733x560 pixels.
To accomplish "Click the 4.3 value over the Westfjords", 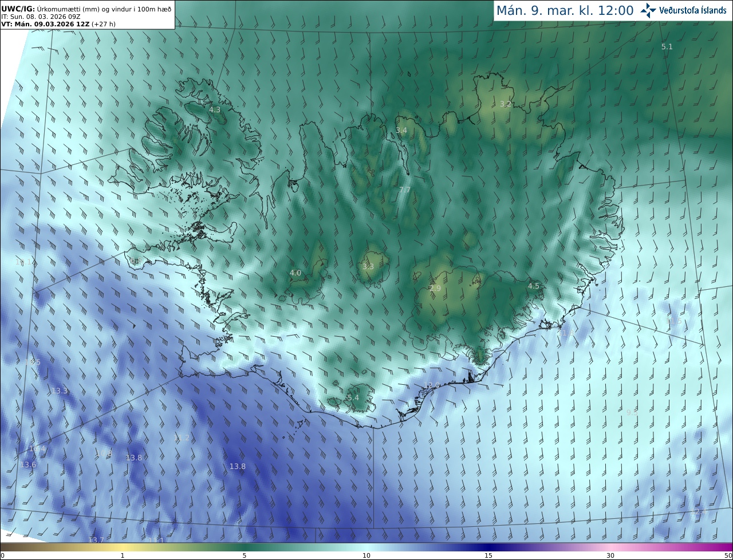I will click(x=215, y=109).
